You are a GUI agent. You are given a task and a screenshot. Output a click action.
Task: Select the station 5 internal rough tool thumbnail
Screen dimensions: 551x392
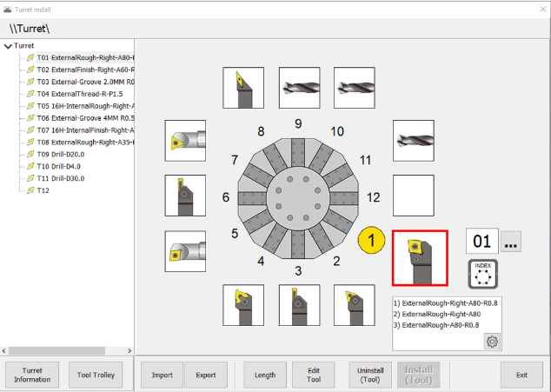185,251
